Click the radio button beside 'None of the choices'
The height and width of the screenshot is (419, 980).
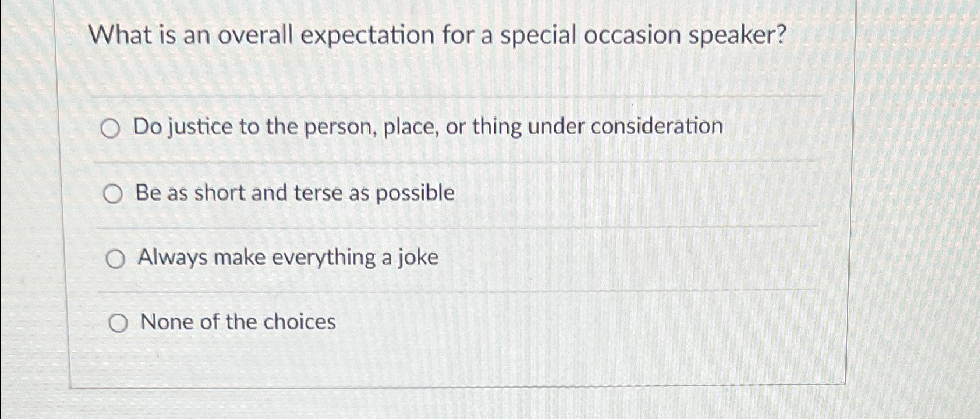[x=118, y=322]
